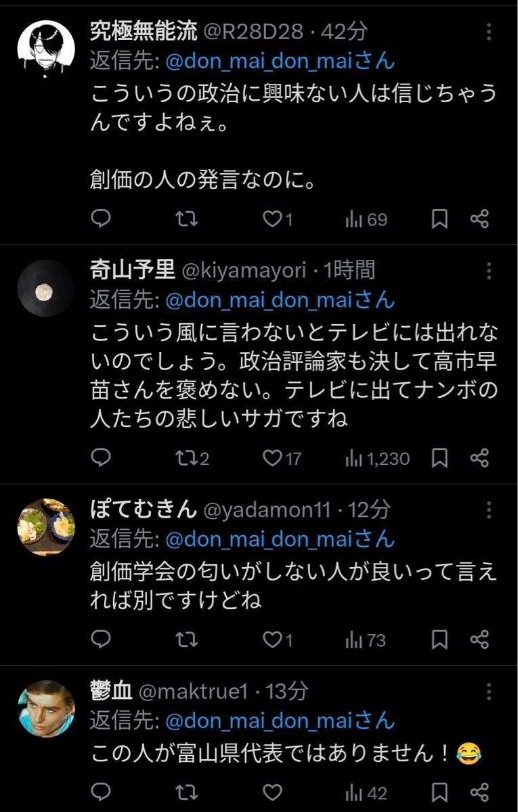Open more options for 究極無能流's tweet
The height and width of the screenshot is (812, 518).
click(x=489, y=32)
